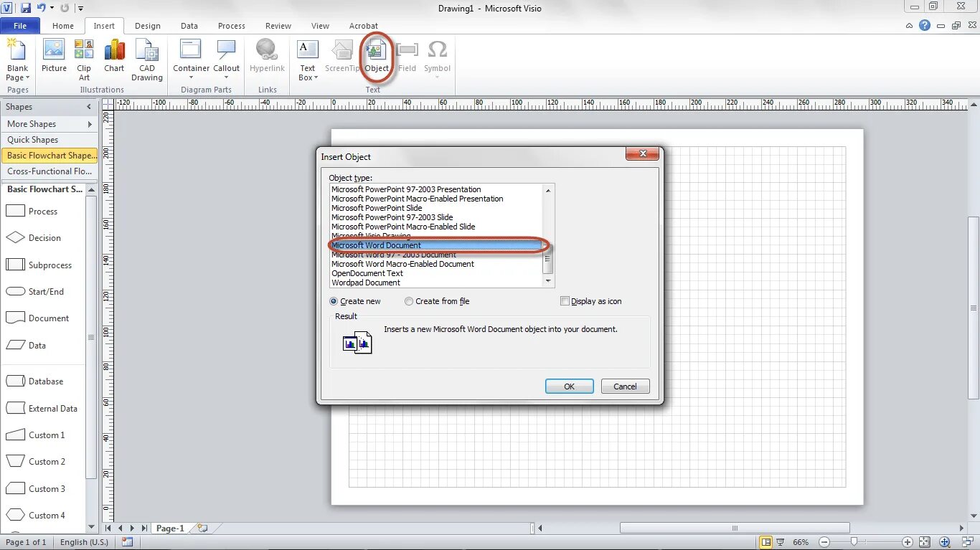Click the macro recording icon in the status bar
This screenshot has width=980, height=550.
click(128, 542)
